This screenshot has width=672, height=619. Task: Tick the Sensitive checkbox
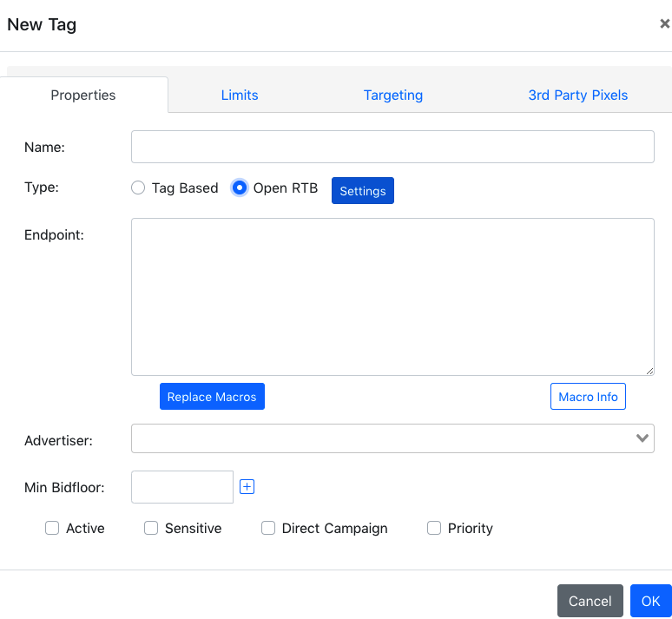(151, 528)
